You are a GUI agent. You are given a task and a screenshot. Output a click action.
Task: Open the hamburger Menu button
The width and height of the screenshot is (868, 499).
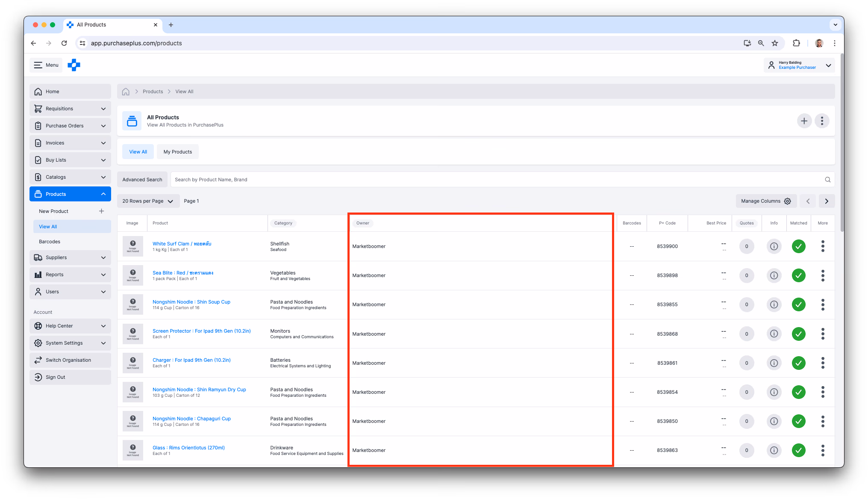[46, 65]
